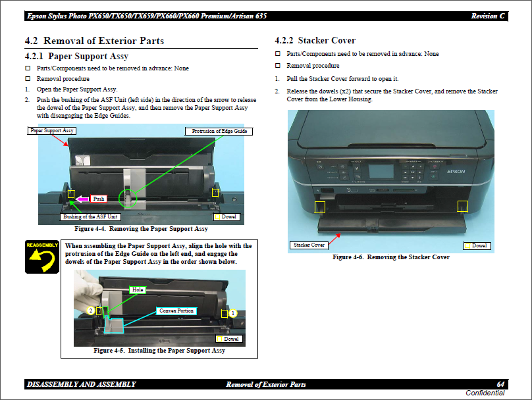
Task: Click the EPSON logo on the printer photo
Action: (456, 172)
